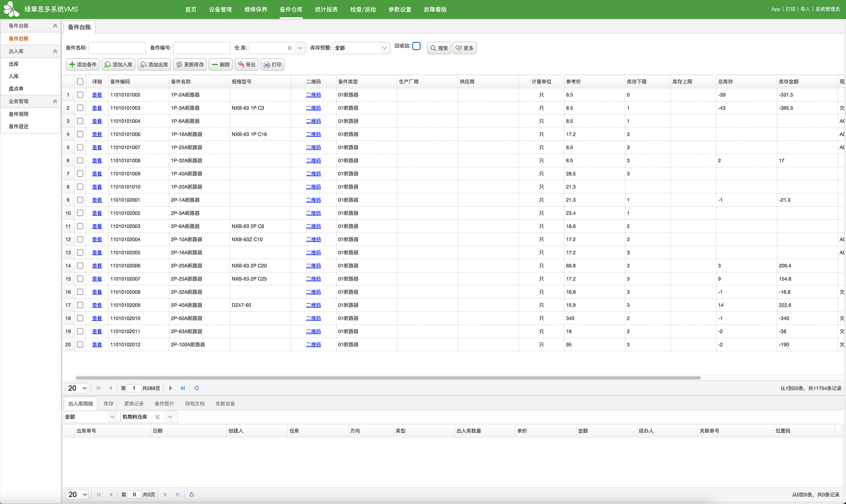The height and width of the screenshot is (504, 846).
Task: Tick the checkbox for row 11010101003
Action: click(x=80, y=108)
